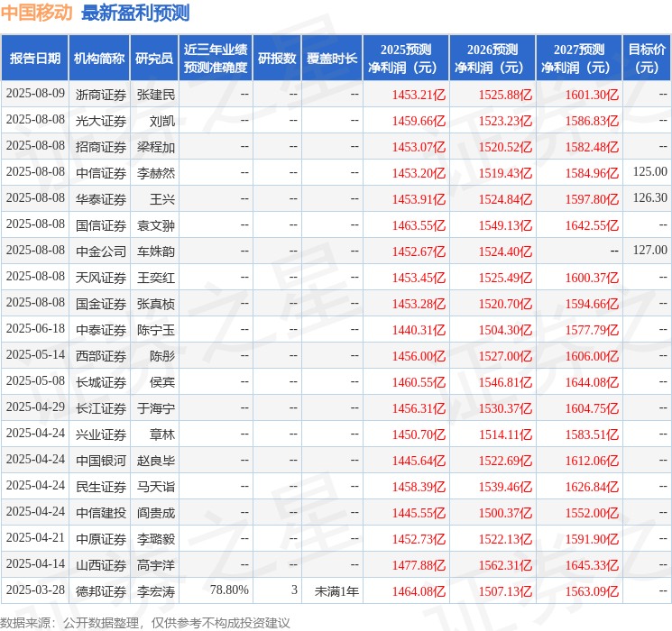672x631 pixels.
Task: Select 兴业证券 institution cell
Action: [101, 434]
